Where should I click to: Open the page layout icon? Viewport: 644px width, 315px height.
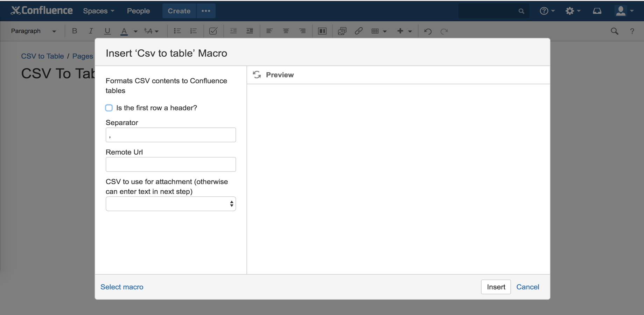point(322,31)
